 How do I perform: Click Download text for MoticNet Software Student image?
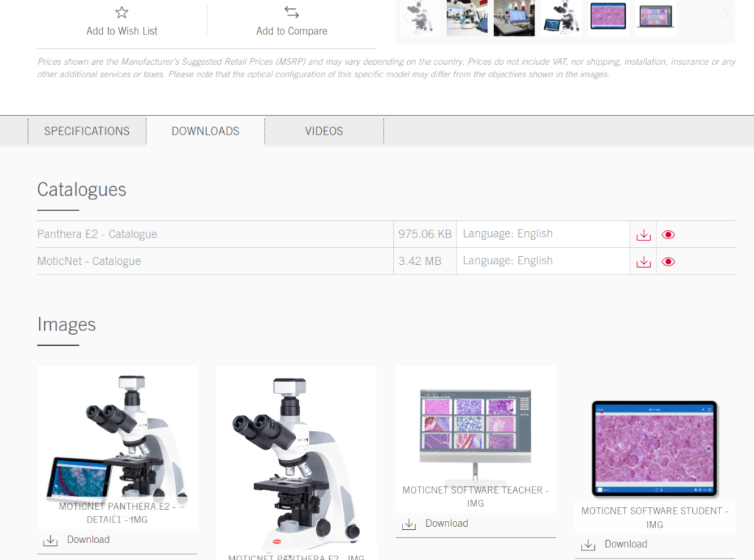[626, 544]
